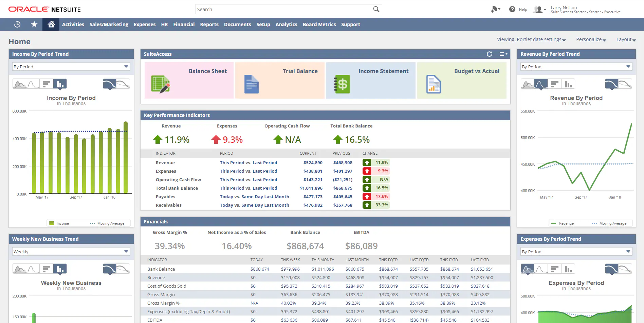644x323 pixels.
Task: Switch to the Analytics menu
Action: pos(286,24)
